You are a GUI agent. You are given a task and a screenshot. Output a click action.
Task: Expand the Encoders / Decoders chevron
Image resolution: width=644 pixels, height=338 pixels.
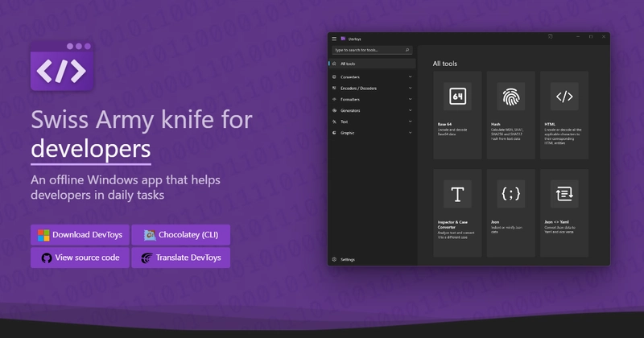click(410, 88)
